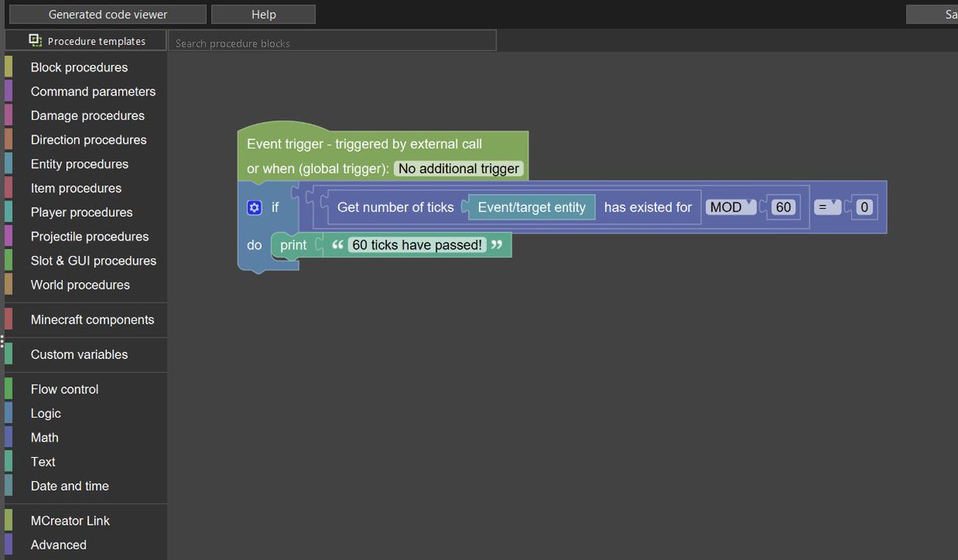Image resolution: width=958 pixels, height=560 pixels.
Task: Open Slot & GUI procedures category
Action: coord(93,261)
